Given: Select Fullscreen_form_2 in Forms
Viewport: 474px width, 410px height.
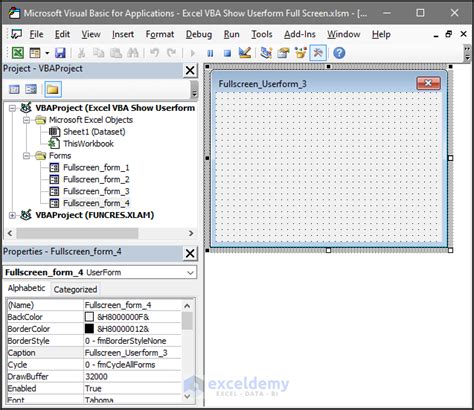Looking at the screenshot, I should click(96, 179).
